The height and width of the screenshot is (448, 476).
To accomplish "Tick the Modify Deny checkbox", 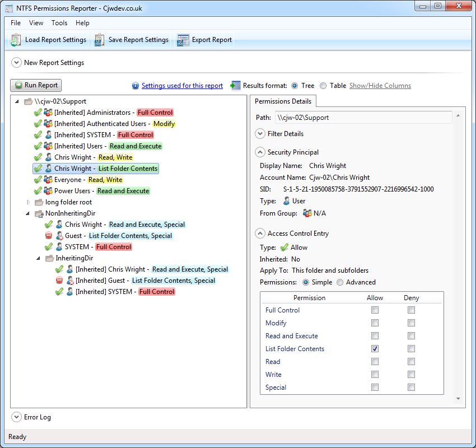I will [x=411, y=323].
